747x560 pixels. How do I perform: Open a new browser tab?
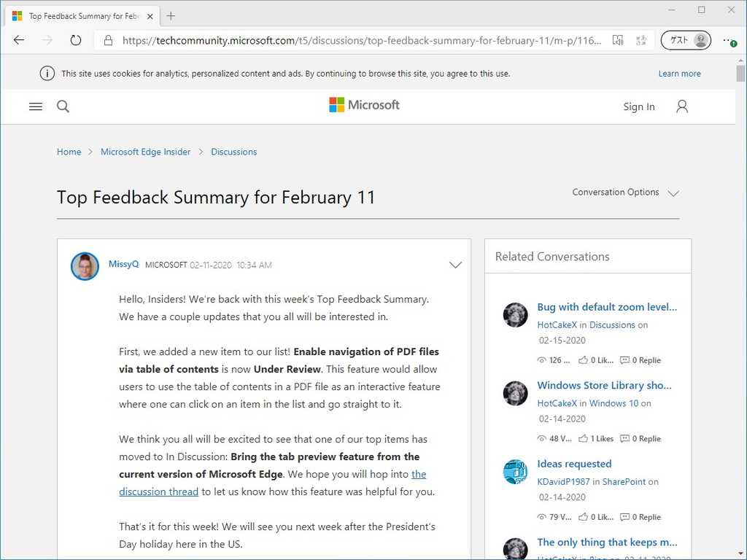[171, 15]
